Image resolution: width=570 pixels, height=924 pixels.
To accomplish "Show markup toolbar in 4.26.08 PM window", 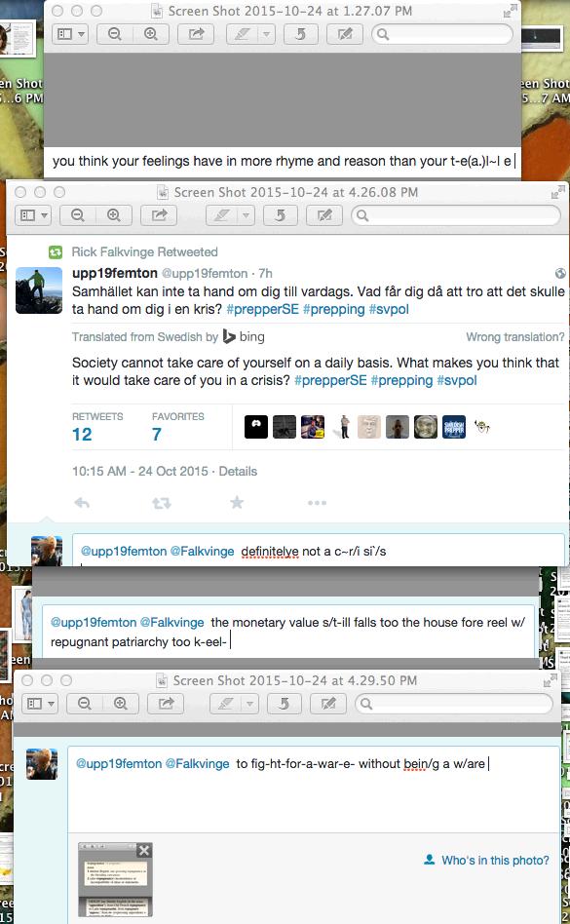I will [324, 215].
